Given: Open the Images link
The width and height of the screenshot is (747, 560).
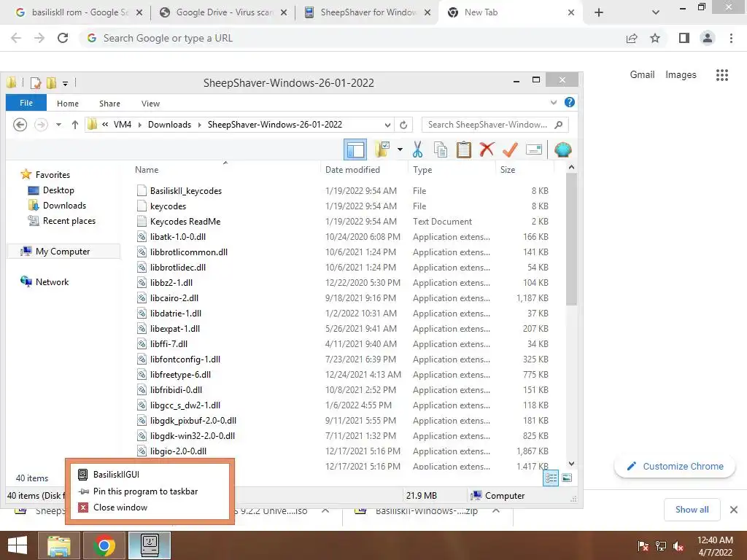Looking at the screenshot, I should tap(681, 75).
